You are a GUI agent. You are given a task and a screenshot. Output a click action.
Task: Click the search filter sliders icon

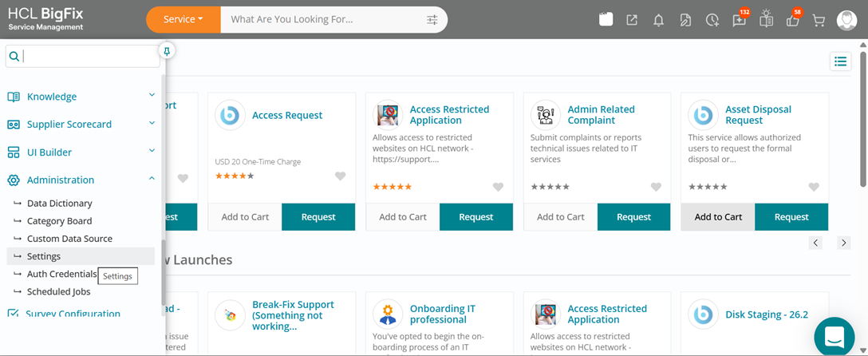click(x=432, y=20)
